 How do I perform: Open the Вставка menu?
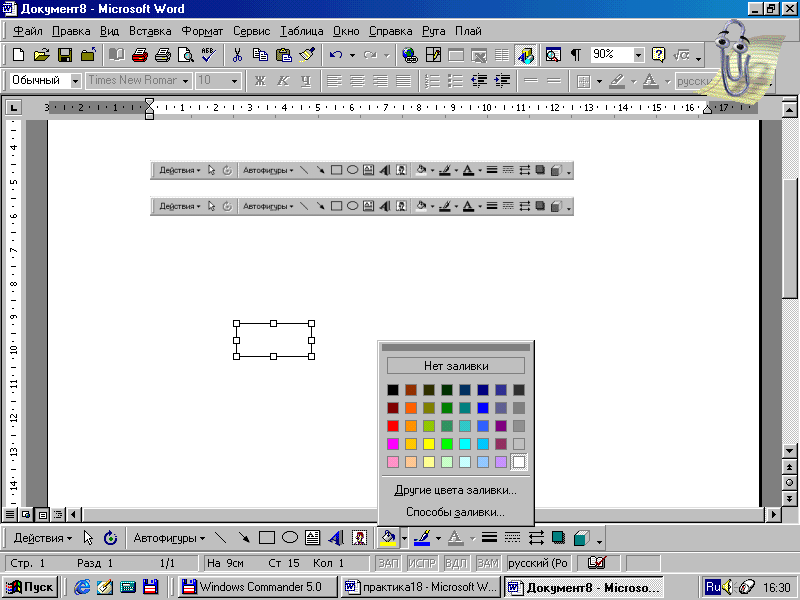coord(150,31)
